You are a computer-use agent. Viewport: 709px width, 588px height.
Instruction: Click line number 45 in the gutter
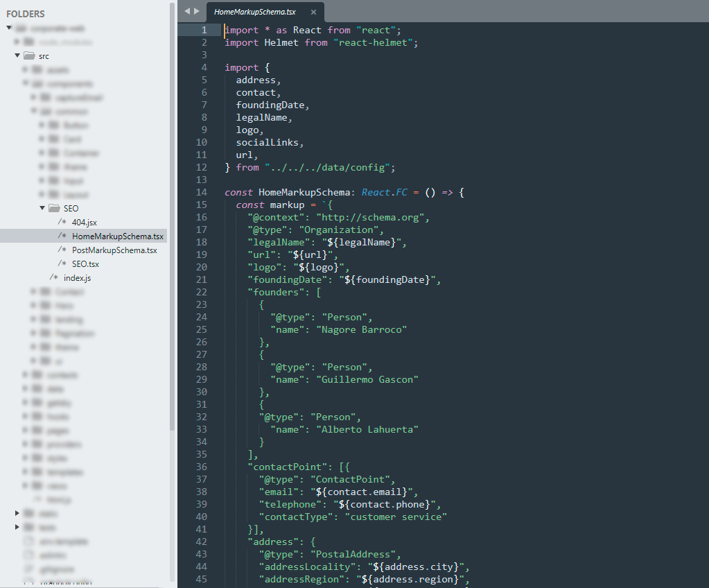point(201,579)
